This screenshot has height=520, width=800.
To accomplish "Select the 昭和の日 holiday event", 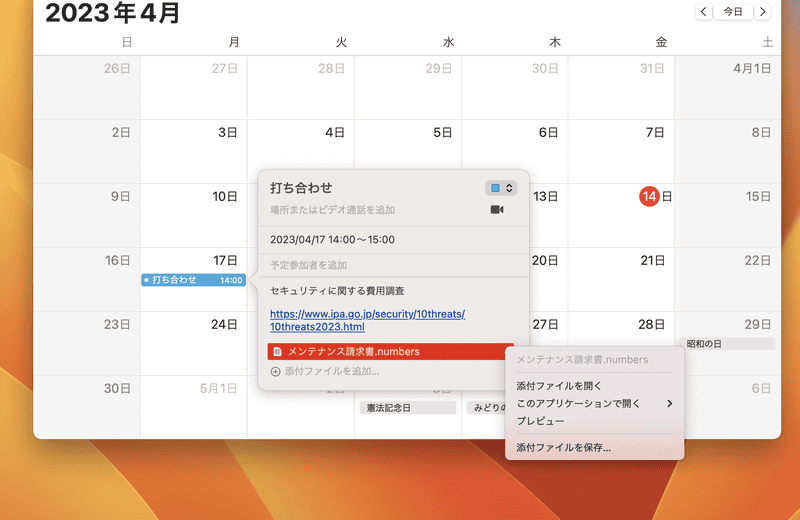I will pyautogui.click(x=727, y=344).
